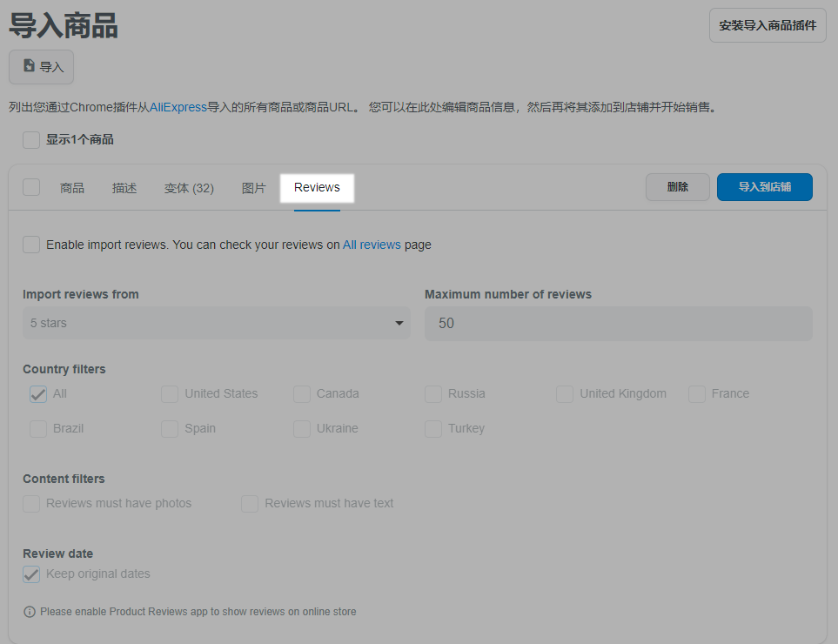
Task: Open the All reviews link
Action: pos(372,245)
